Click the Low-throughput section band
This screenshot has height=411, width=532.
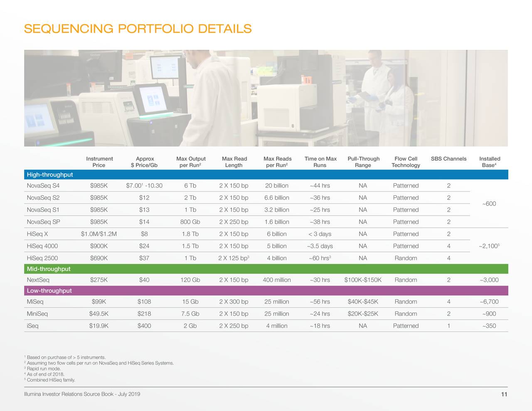tap(266, 290)
